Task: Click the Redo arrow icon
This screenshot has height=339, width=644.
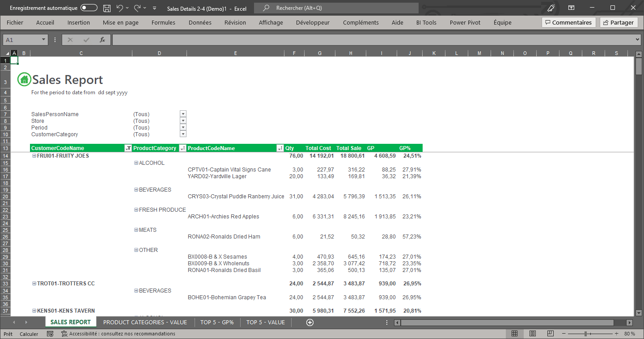Action: pos(138,8)
